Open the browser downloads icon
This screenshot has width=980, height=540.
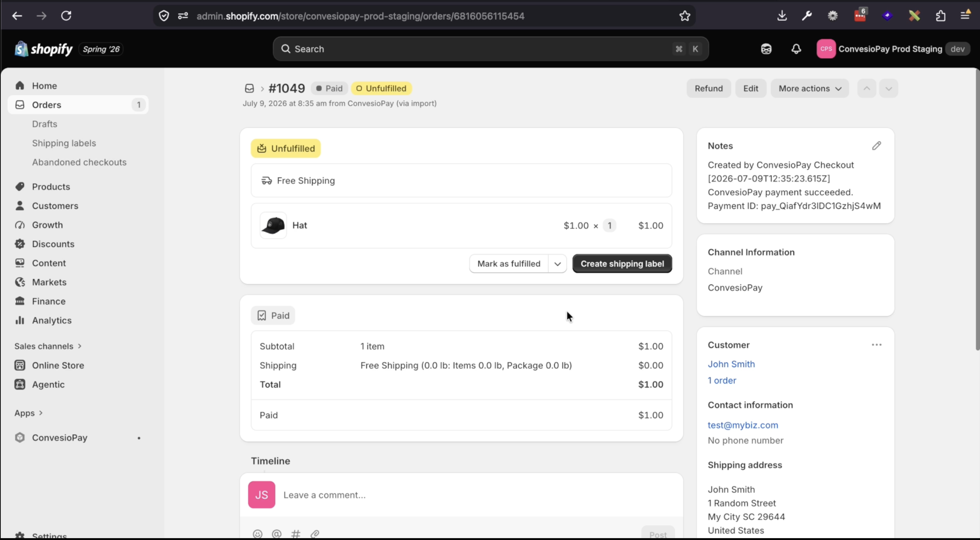tap(782, 16)
